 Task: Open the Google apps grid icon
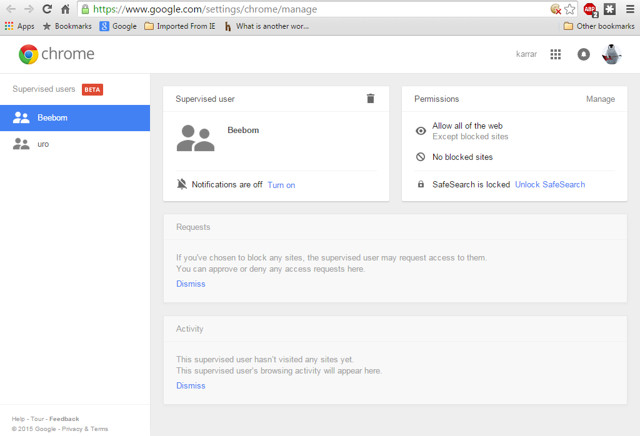555,54
